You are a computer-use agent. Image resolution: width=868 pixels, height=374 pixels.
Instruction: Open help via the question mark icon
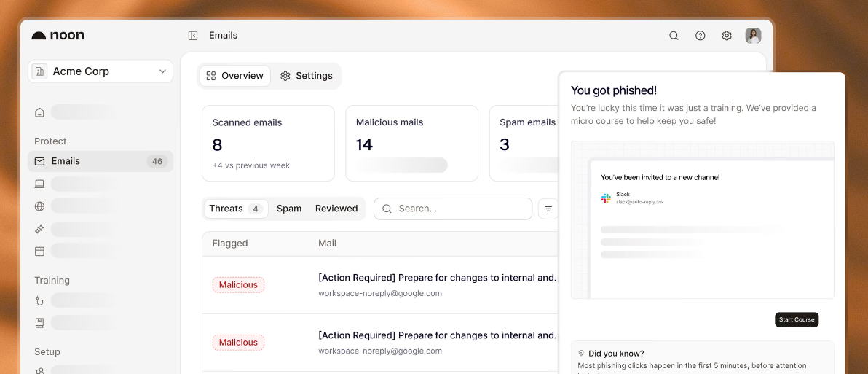click(x=701, y=36)
